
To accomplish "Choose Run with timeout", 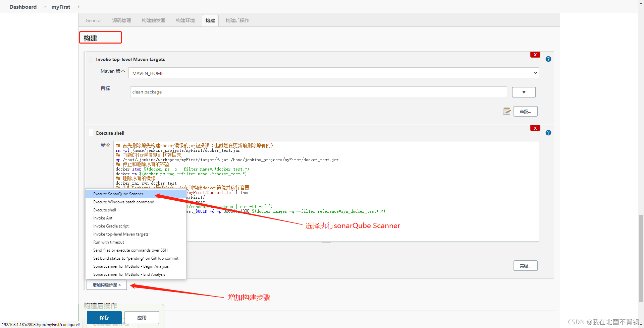I will (x=136, y=242).
